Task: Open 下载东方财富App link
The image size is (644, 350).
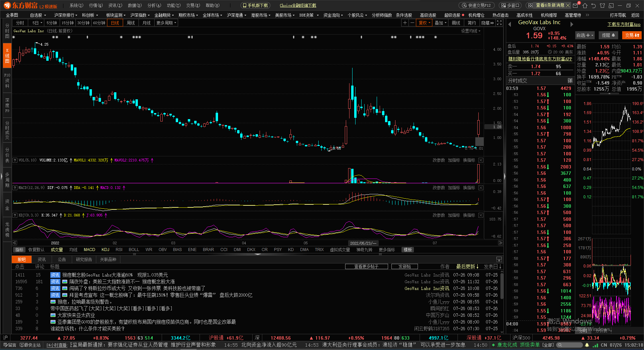Action: click(624, 24)
